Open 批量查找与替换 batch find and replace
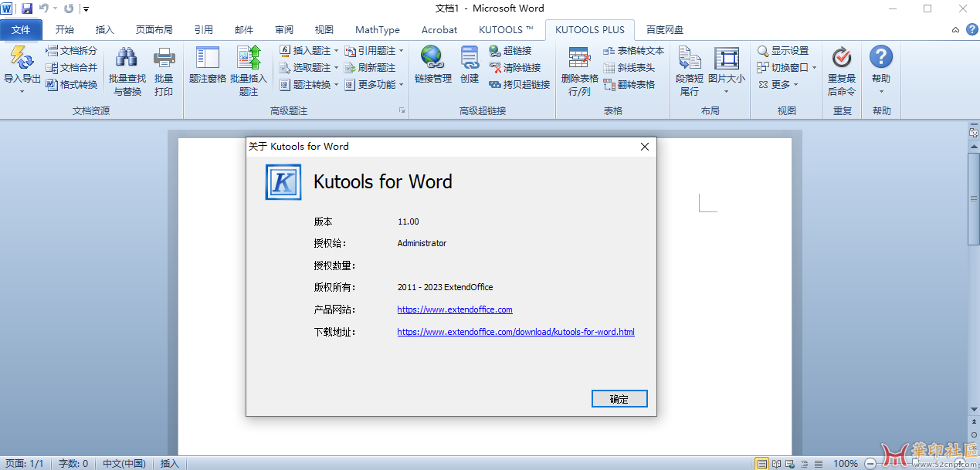 coord(127,71)
